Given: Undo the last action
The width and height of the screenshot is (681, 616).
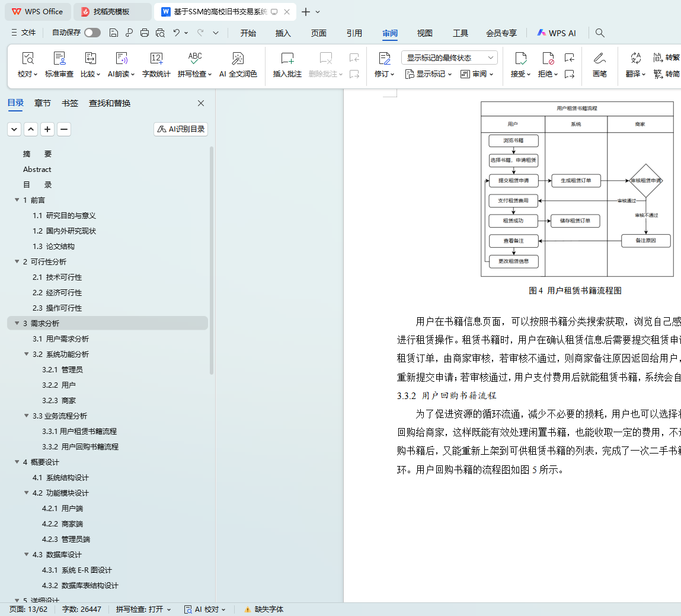Looking at the screenshot, I should pos(177,33).
